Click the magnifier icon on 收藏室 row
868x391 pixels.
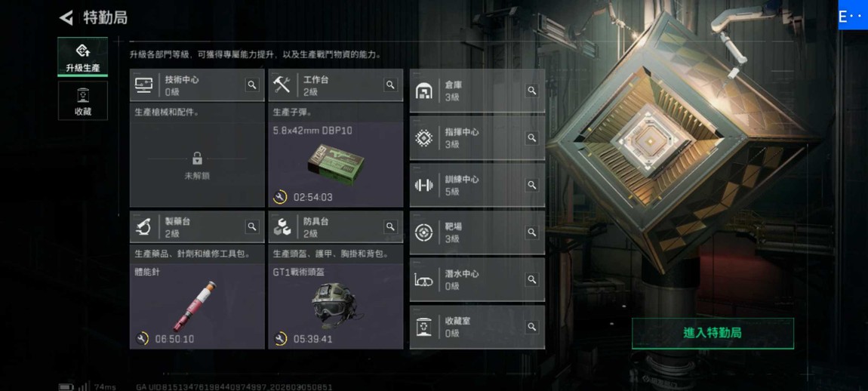coord(532,327)
